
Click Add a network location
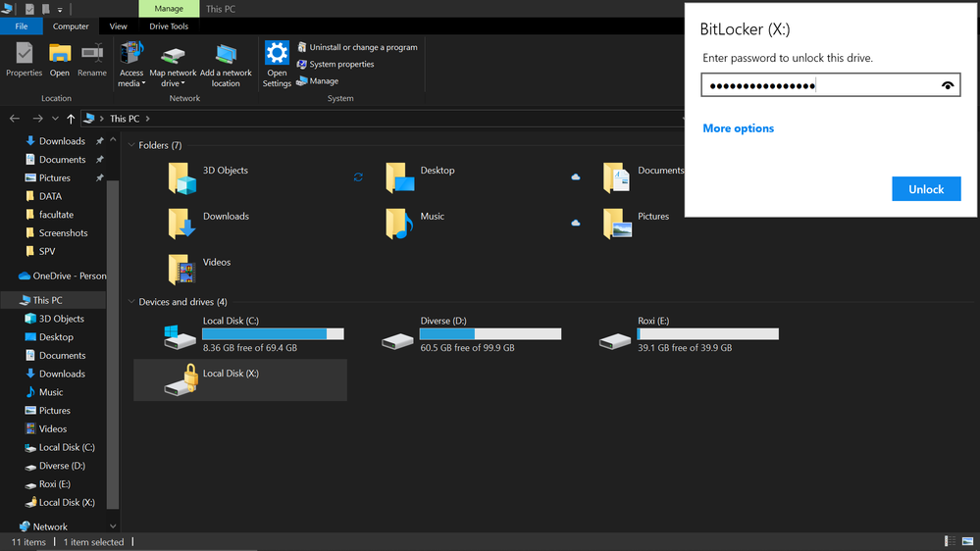pos(226,65)
